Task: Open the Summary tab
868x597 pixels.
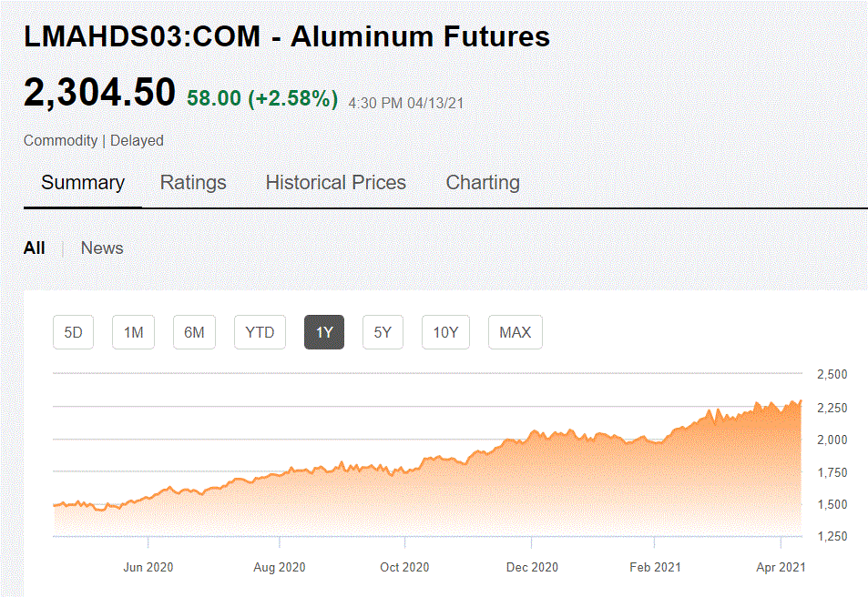Action: click(83, 182)
